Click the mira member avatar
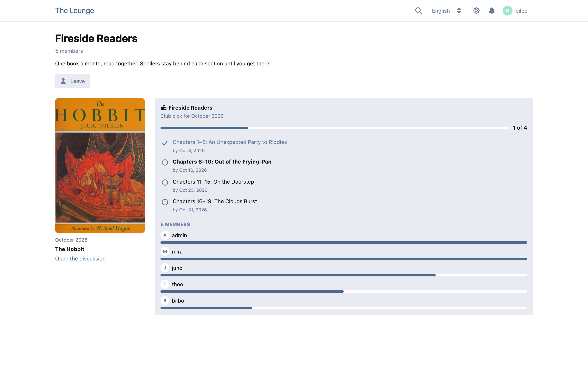The width and height of the screenshot is (588, 368). click(165, 251)
